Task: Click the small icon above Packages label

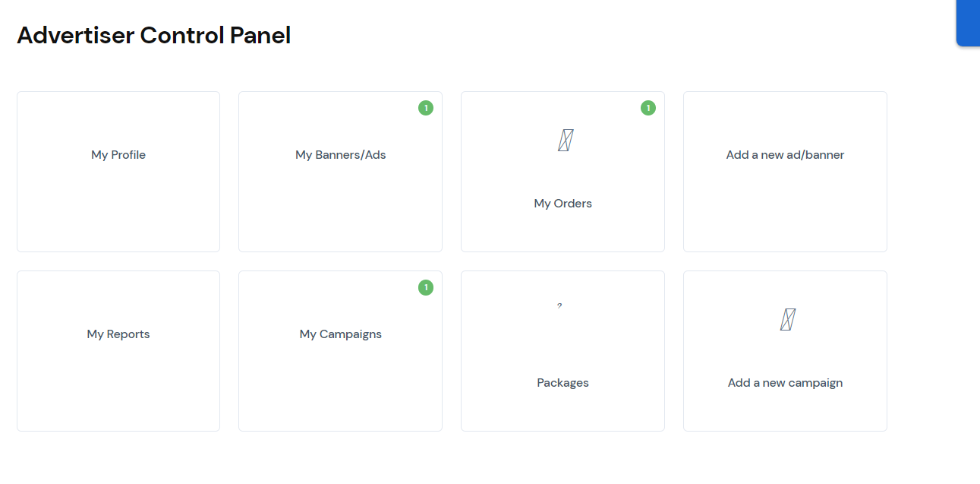Action: click(x=559, y=305)
